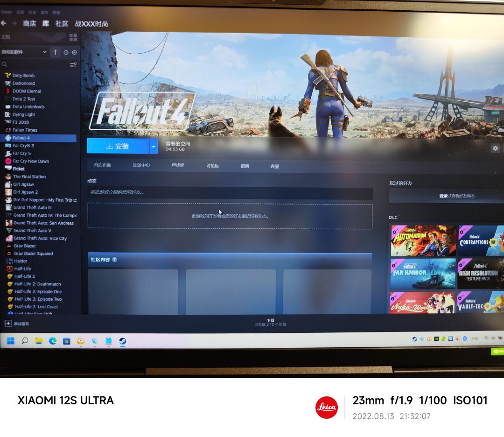Open the Nuka-World DLC thumbnail
Screen dimensions: 504x437
422,302
